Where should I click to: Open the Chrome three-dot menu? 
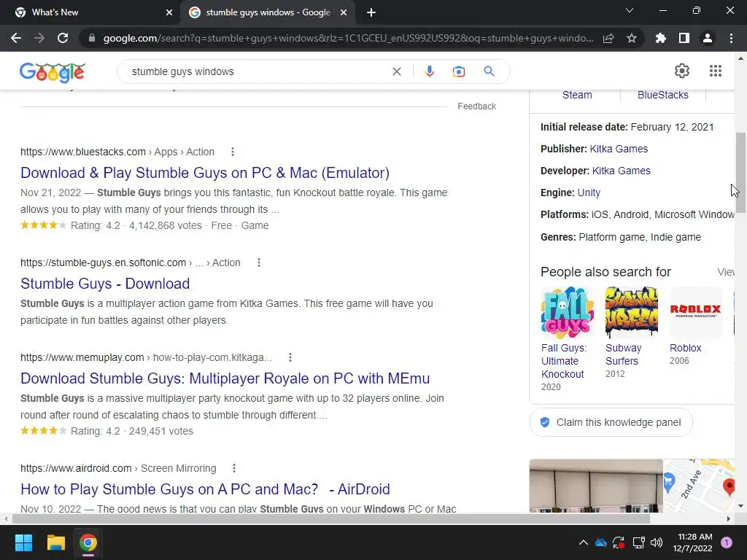(731, 38)
